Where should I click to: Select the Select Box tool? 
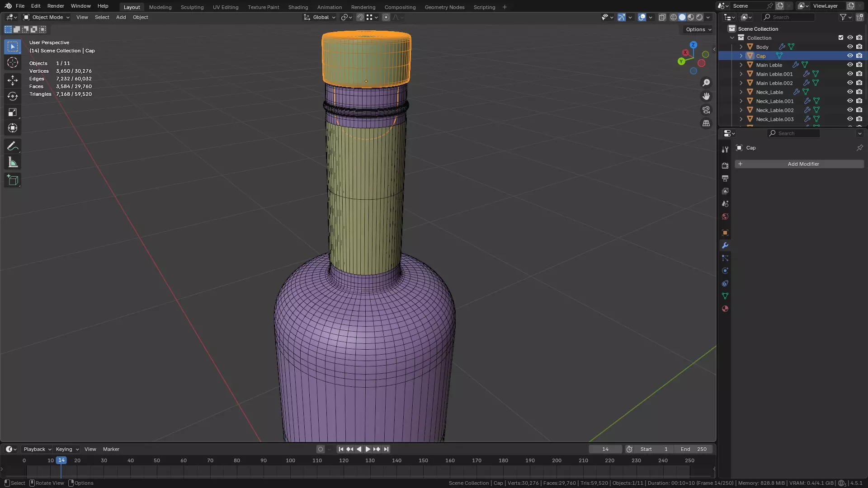pyautogui.click(x=13, y=47)
